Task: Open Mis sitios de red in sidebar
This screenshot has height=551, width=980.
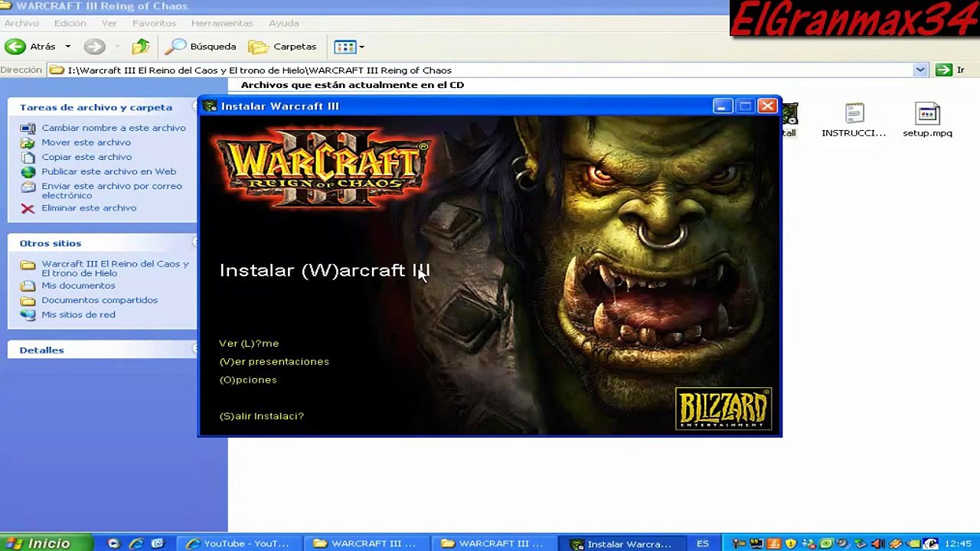Action: coord(78,315)
